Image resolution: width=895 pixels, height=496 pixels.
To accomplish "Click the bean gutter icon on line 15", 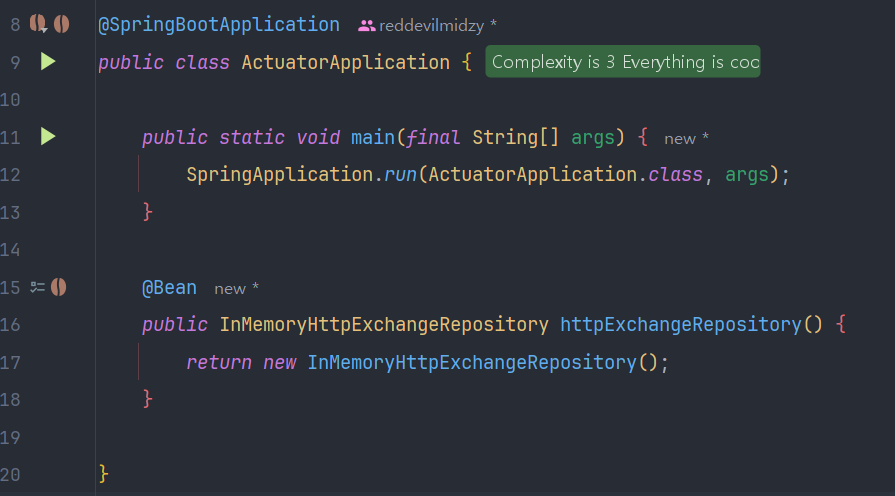I will coord(58,287).
